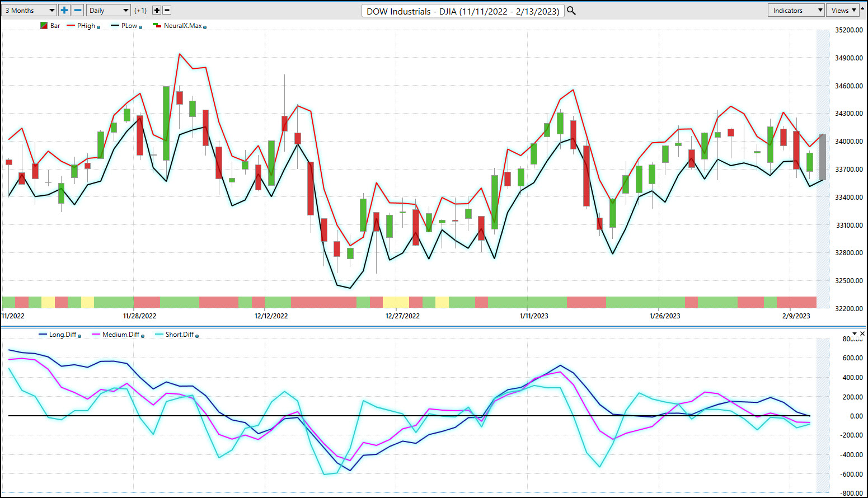Click the (+1) forecast offset label
Image resolution: width=868 pixels, height=498 pixels.
tap(140, 10)
